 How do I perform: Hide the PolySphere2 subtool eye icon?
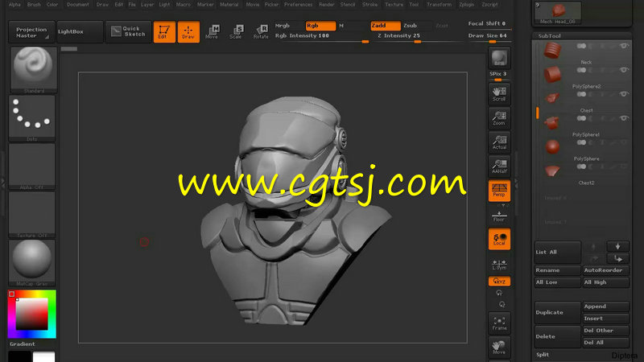coord(624,70)
